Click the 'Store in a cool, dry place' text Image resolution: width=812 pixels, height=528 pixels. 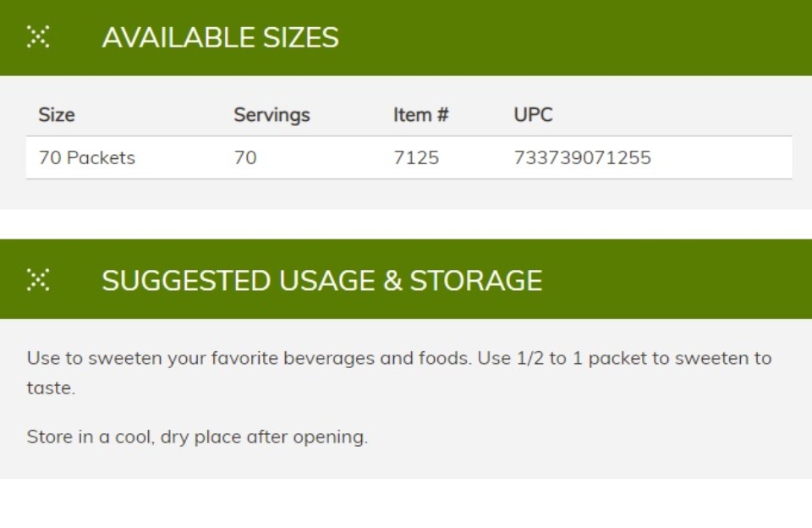tap(197, 437)
